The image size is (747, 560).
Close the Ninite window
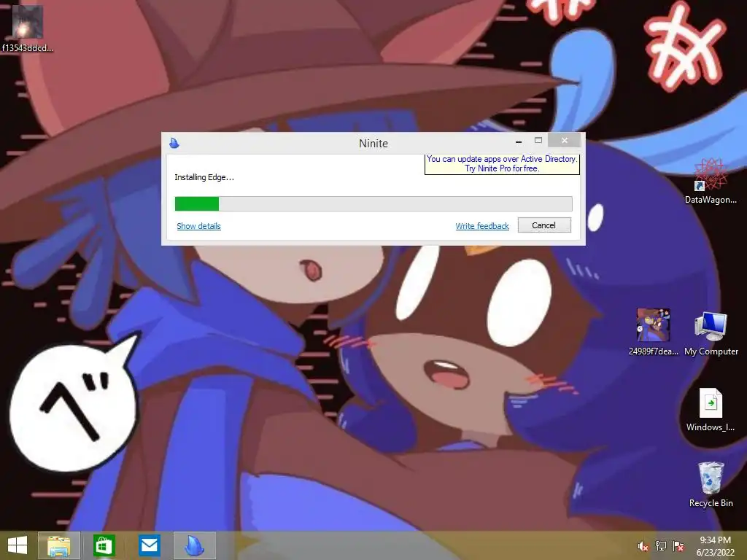pos(565,140)
